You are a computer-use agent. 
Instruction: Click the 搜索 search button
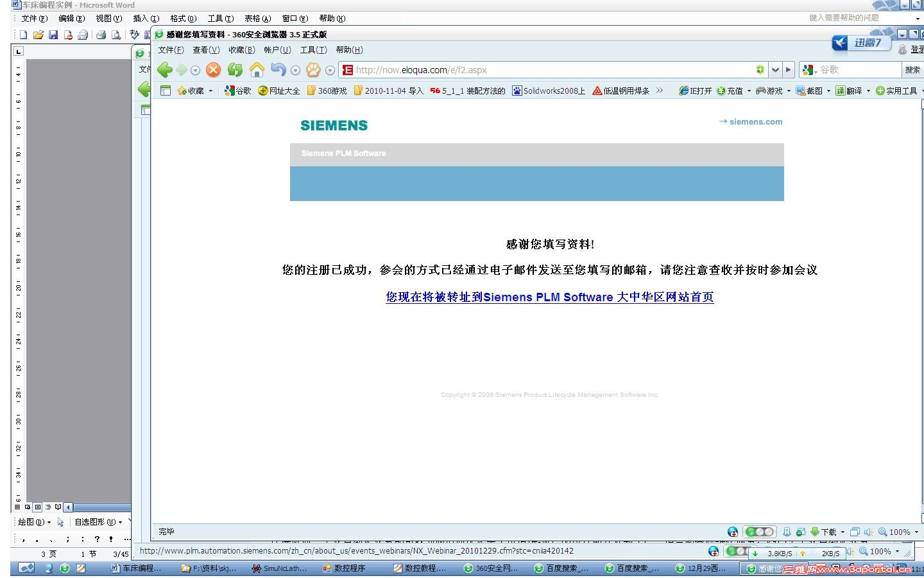click(912, 70)
